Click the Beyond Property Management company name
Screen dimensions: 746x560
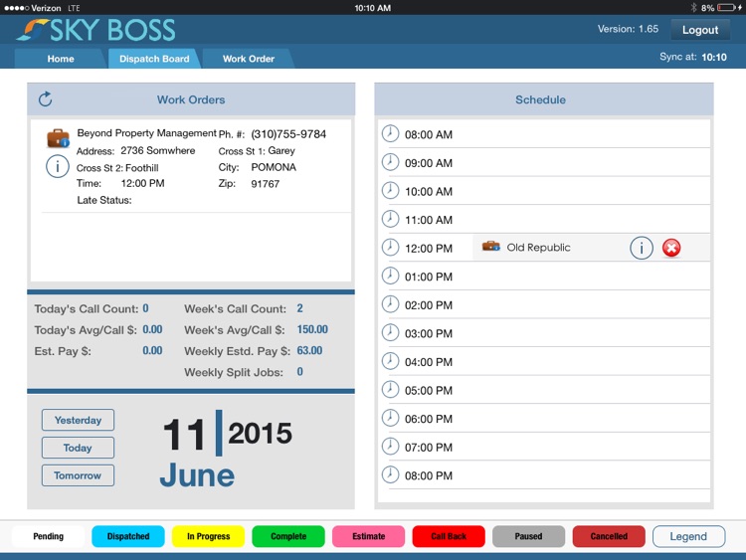pyautogui.click(x=146, y=133)
